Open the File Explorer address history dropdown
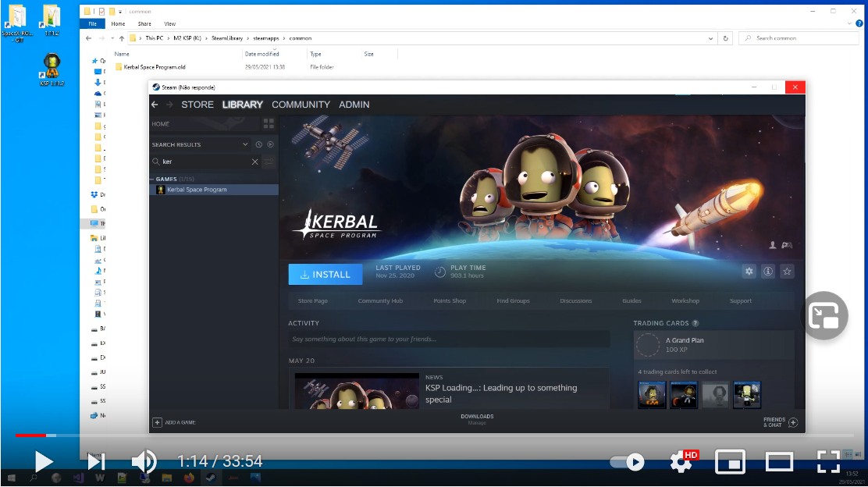 click(710, 38)
